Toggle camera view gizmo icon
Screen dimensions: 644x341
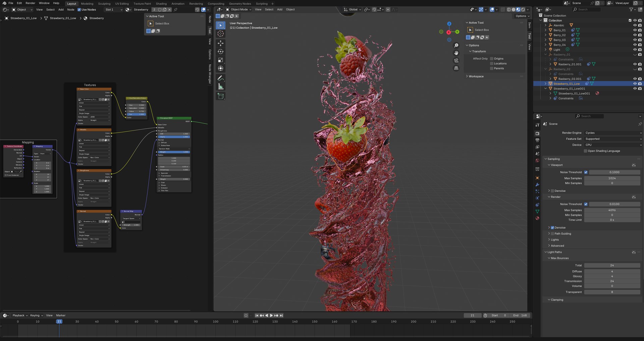[456, 61]
